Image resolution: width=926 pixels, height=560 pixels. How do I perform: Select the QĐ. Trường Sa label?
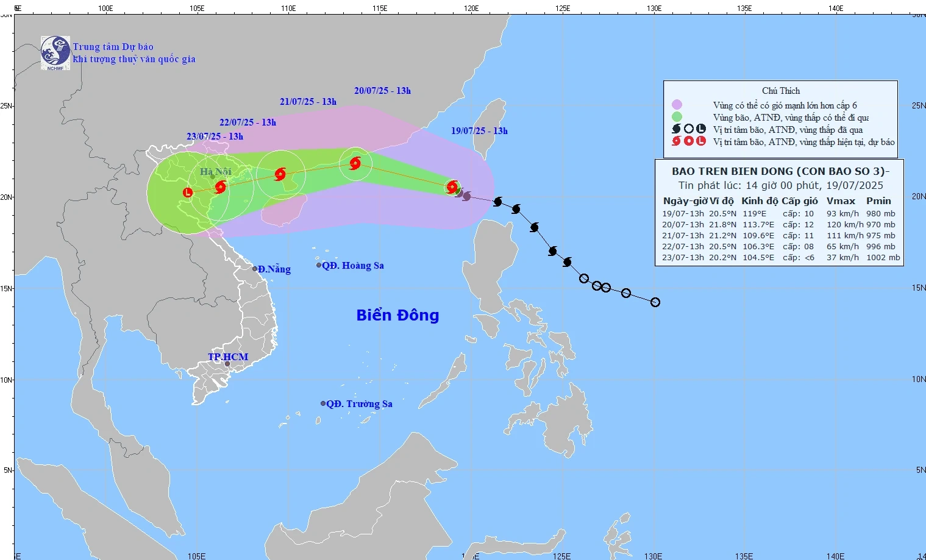[x=358, y=404]
